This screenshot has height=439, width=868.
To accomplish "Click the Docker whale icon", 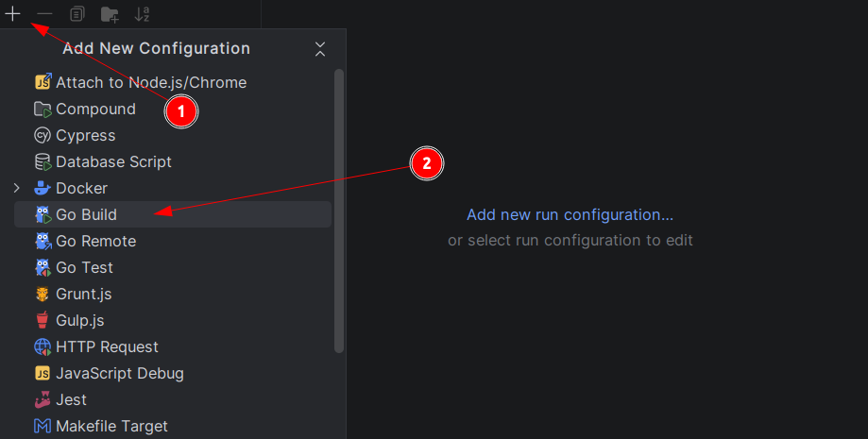I will 43,188.
